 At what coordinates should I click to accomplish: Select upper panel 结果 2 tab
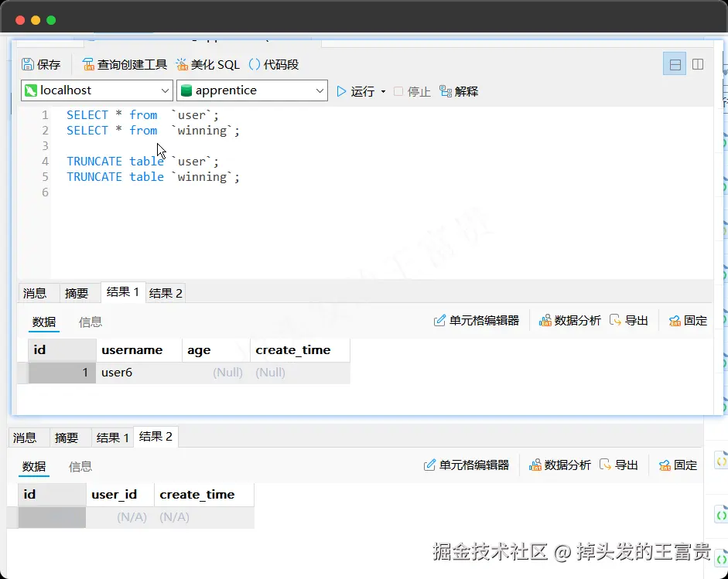pos(166,293)
